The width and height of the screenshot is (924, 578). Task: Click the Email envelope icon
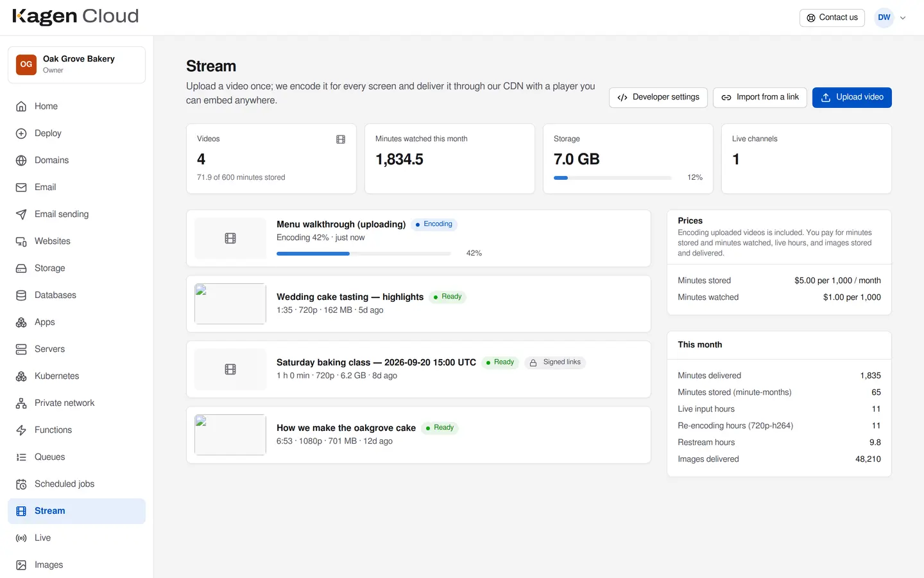(x=21, y=188)
